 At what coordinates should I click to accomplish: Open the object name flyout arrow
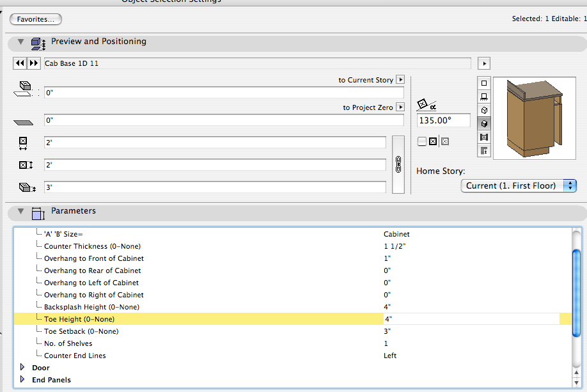point(484,64)
